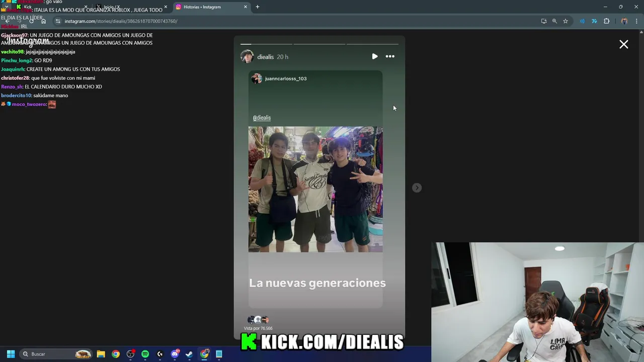This screenshot has width=644, height=362.
Task: Go to the next story arrow
Action: [x=417, y=188]
